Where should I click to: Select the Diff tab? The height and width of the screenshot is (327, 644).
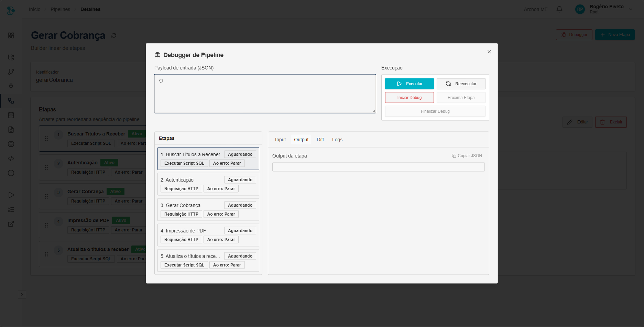(x=320, y=140)
